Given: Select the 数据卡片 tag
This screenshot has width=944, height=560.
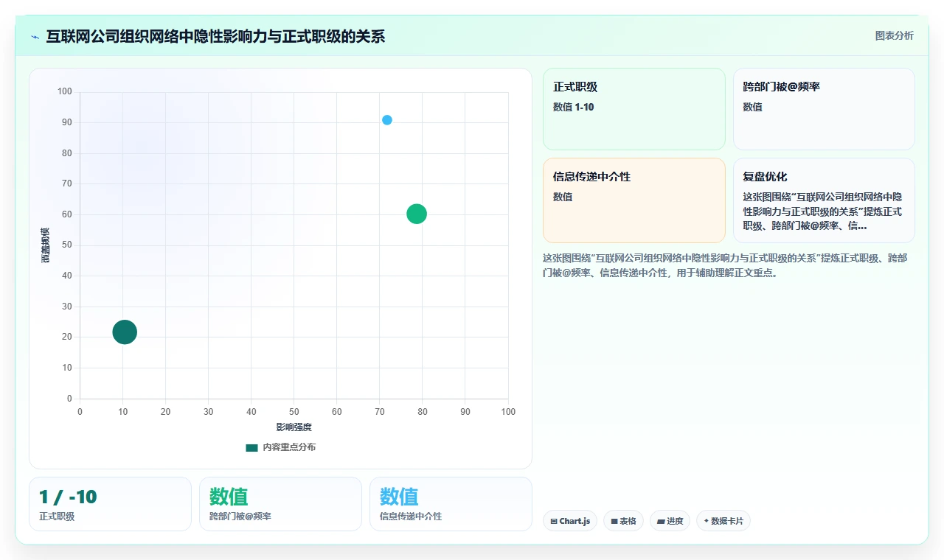Looking at the screenshot, I should pos(723,521).
